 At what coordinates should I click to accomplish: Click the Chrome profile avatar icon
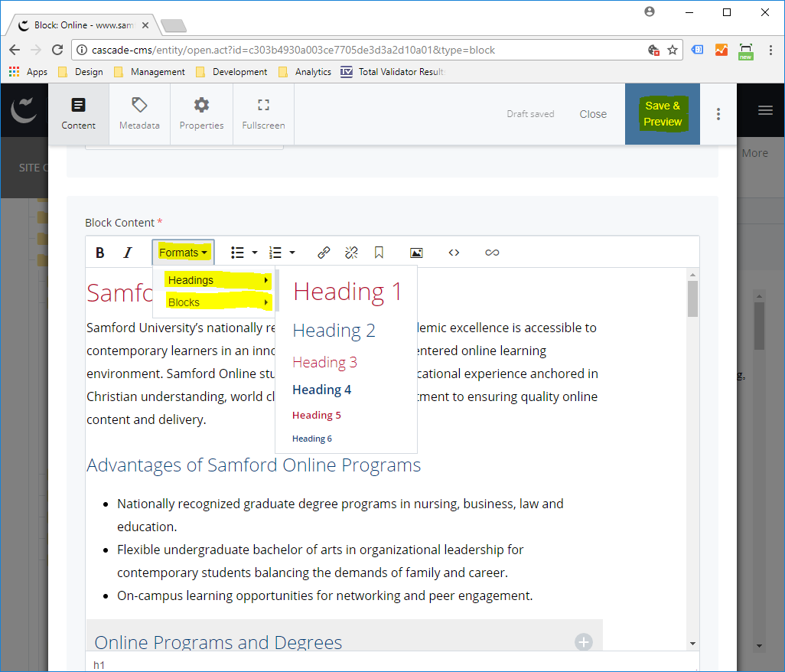pos(650,11)
